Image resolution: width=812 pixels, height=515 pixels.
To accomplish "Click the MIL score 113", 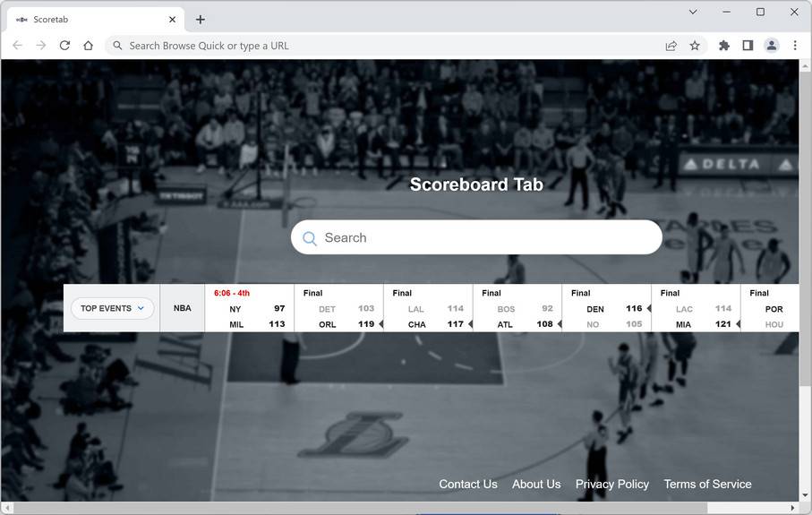I will click(277, 324).
